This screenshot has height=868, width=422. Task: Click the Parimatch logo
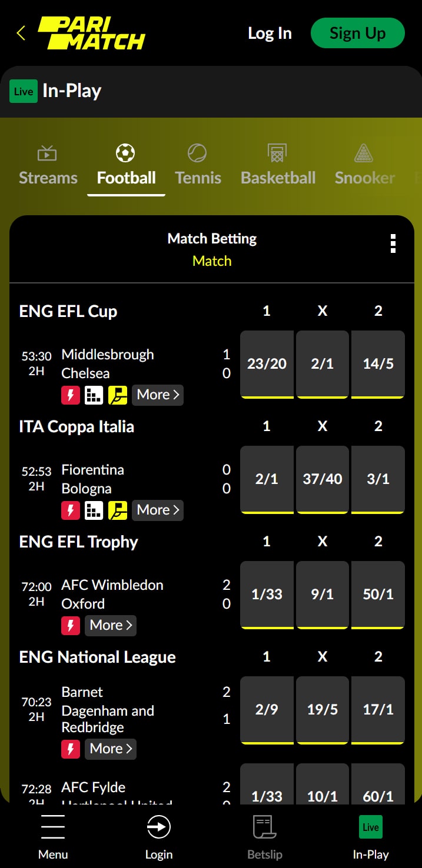(91, 33)
